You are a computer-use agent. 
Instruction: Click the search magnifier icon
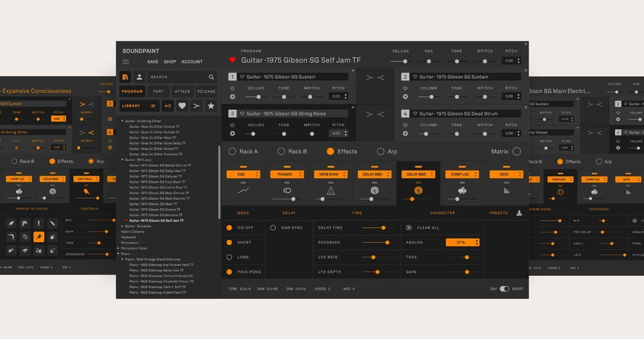(x=211, y=77)
